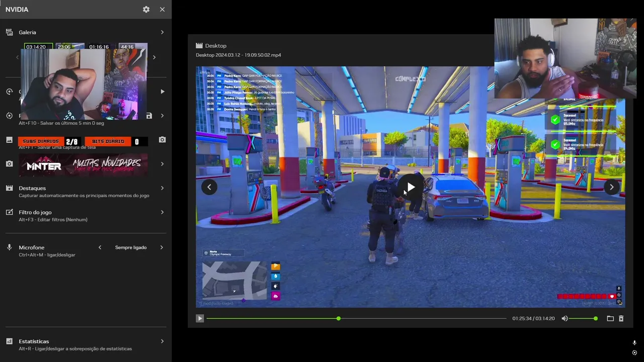The image size is (644, 362).
Task: Click the green video progress handle
Action: (x=339, y=319)
